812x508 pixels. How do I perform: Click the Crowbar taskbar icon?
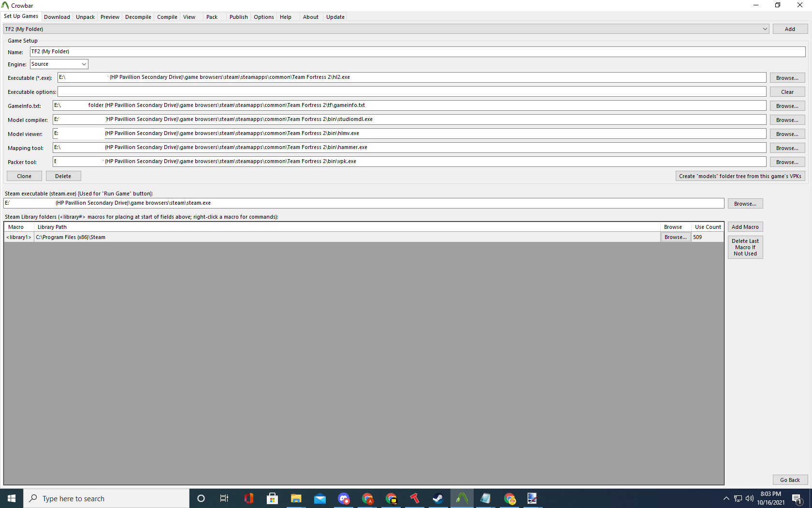462,498
